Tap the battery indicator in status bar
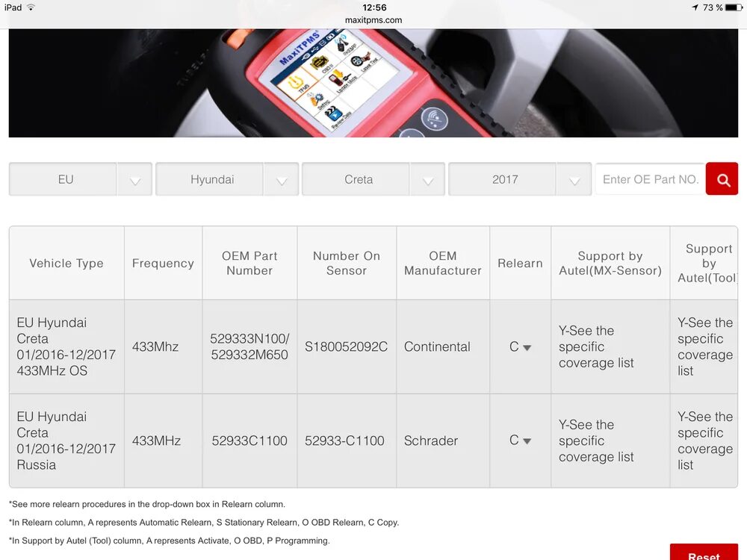The height and width of the screenshot is (560, 747). pos(734,7)
